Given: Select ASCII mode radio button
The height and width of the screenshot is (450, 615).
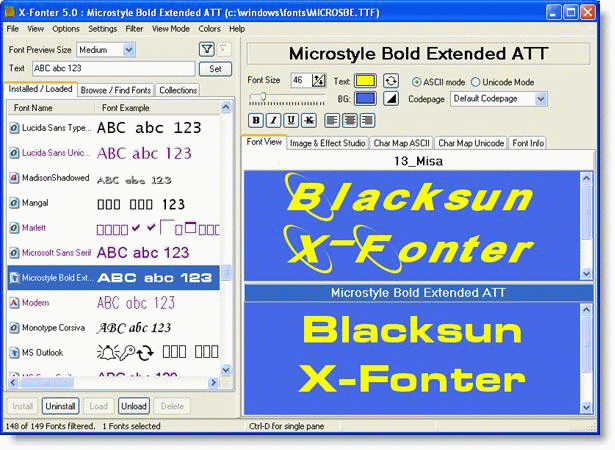Looking at the screenshot, I should coord(439,82).
